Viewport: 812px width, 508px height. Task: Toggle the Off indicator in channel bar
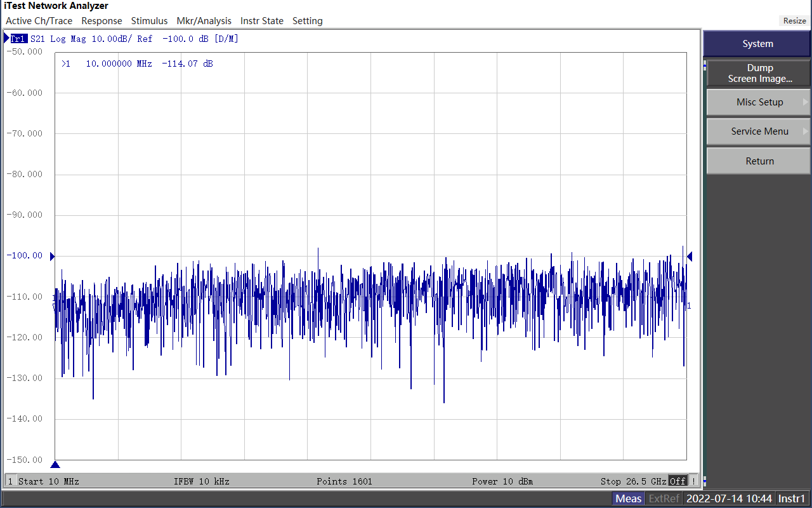pyautogui.click(x=678, y=481)
